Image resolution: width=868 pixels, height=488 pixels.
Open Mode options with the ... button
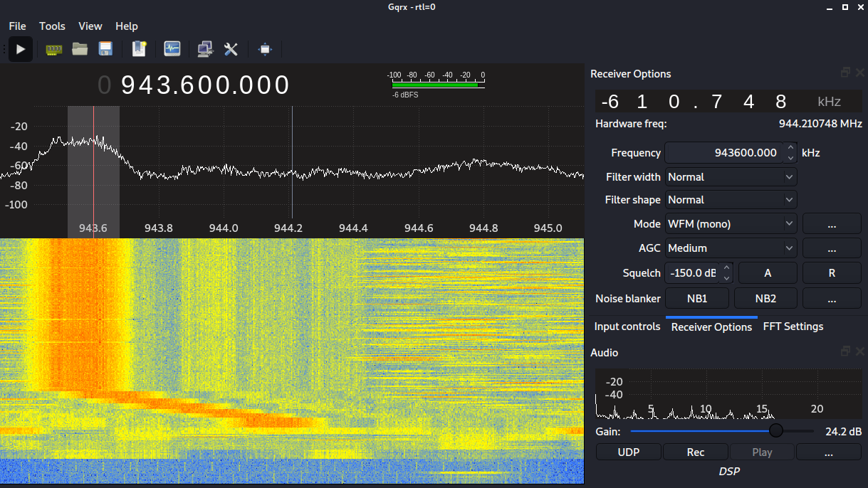click(831, 224)
